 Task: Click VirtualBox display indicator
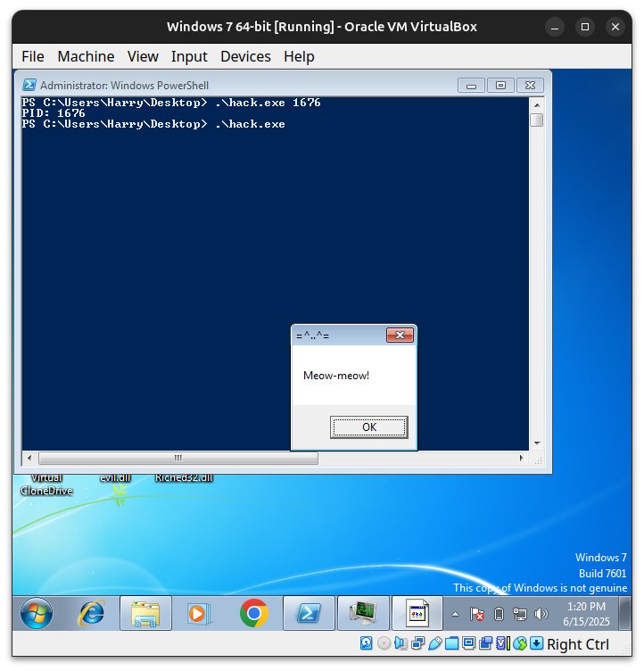click(x=469, y=643)
